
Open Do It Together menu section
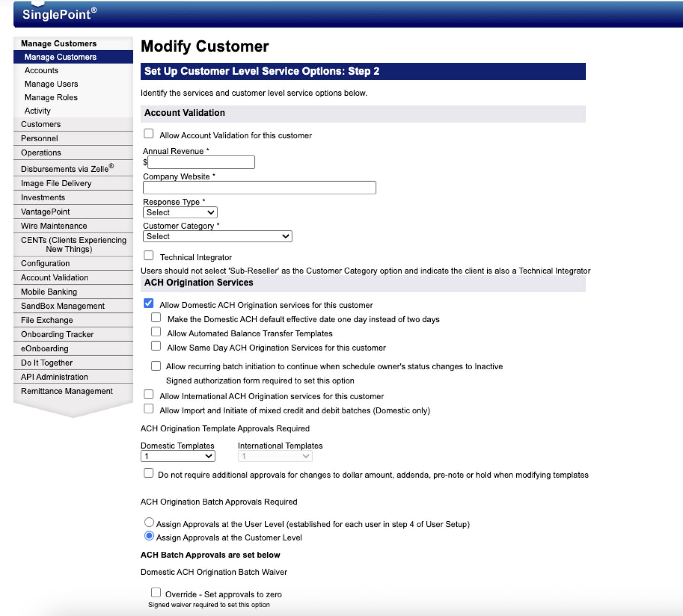pyautogui.click(x=73, y=363)
